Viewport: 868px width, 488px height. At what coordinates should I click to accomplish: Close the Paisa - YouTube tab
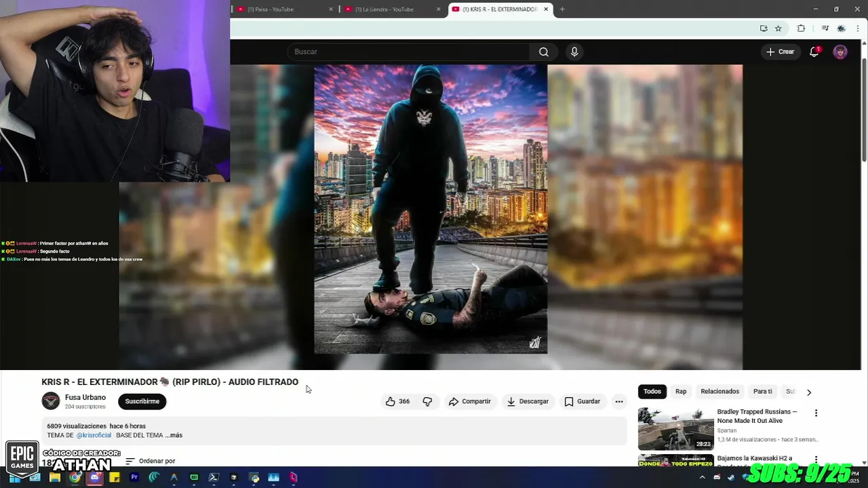click(x=331, y=9)
